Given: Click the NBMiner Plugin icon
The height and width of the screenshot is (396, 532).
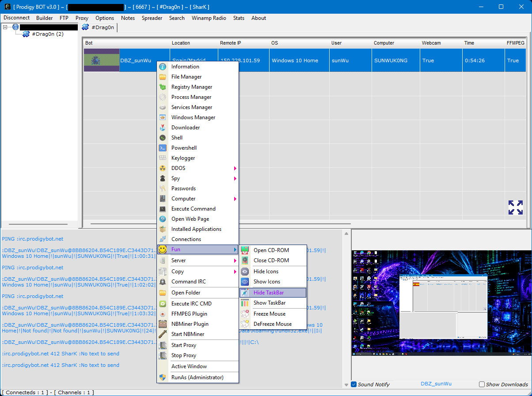Looking at the screenshot, I should (163, 324).
